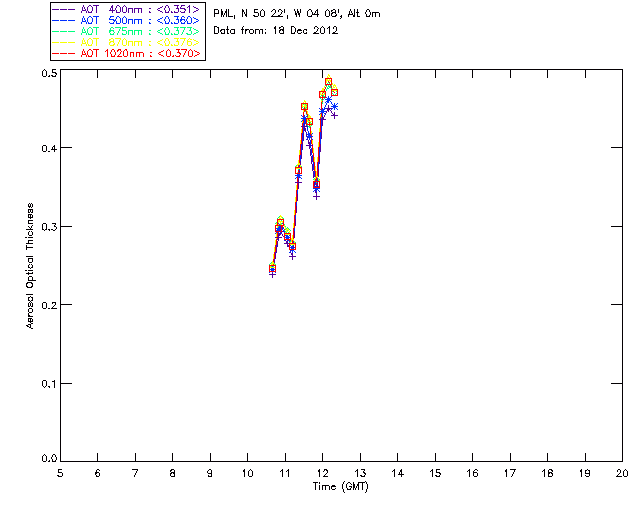640x512 pixels.
Task: Select the 'Aerosol Optical Thickness' y-axis label
Action: (30, 266)
